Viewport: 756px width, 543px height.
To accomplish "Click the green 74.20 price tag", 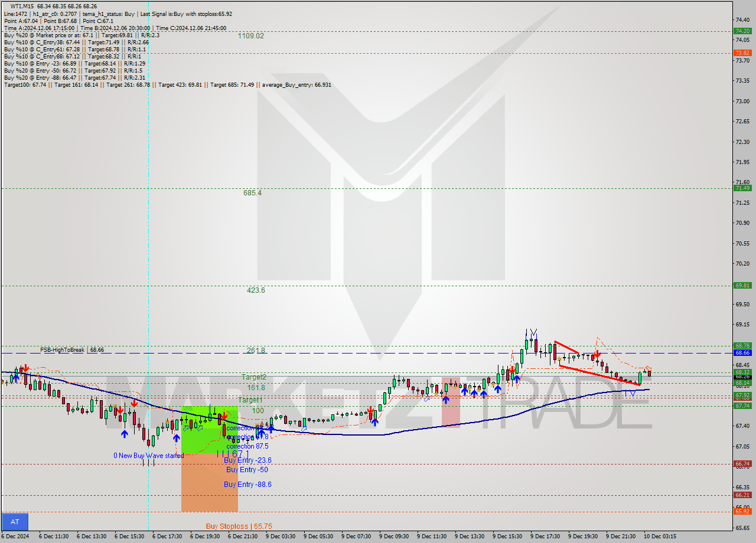I will click(742, 31).
